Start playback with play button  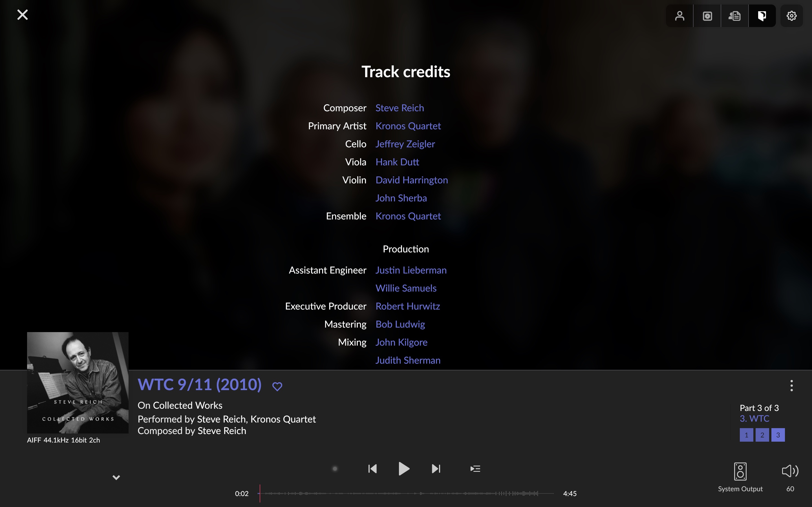pyautogui.click(x=404, y=469)
